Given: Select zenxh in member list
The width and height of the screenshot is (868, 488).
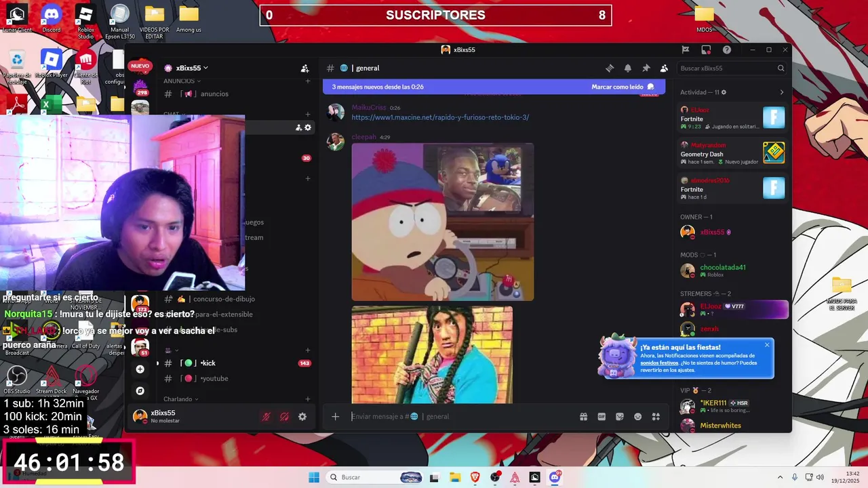Looking at the screenshot, I should pyautogui.click(x=732, y=329).
